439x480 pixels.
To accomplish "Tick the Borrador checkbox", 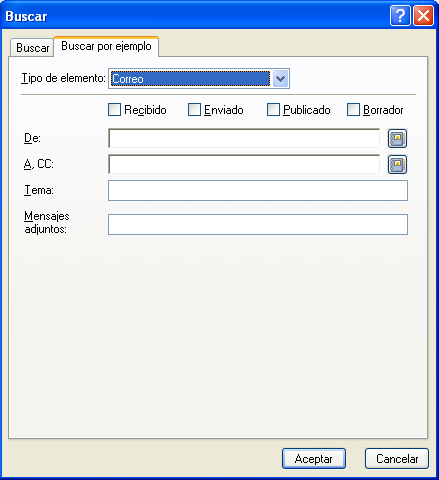I will point(353,110).
